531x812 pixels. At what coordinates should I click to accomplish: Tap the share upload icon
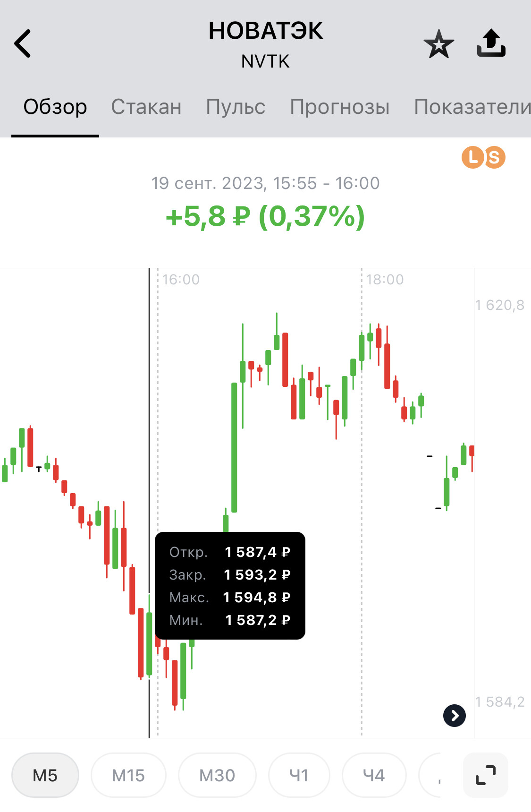(x=491, y=43)
